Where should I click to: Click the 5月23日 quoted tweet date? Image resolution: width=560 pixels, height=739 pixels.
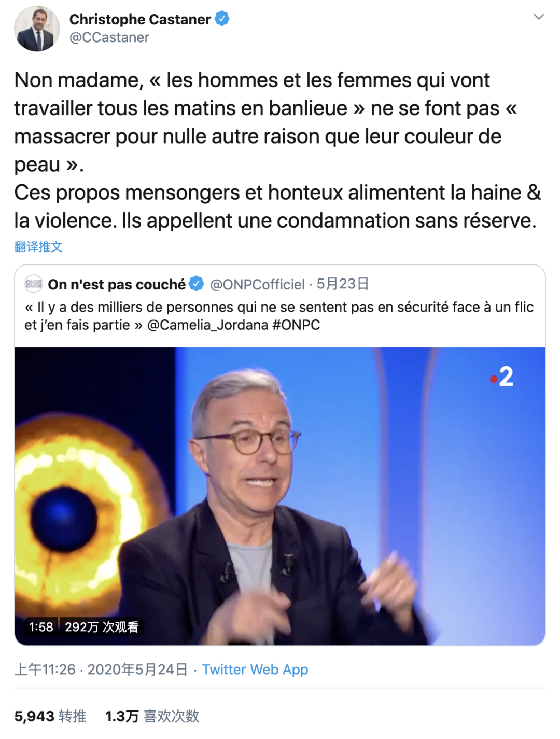(343, 284)
